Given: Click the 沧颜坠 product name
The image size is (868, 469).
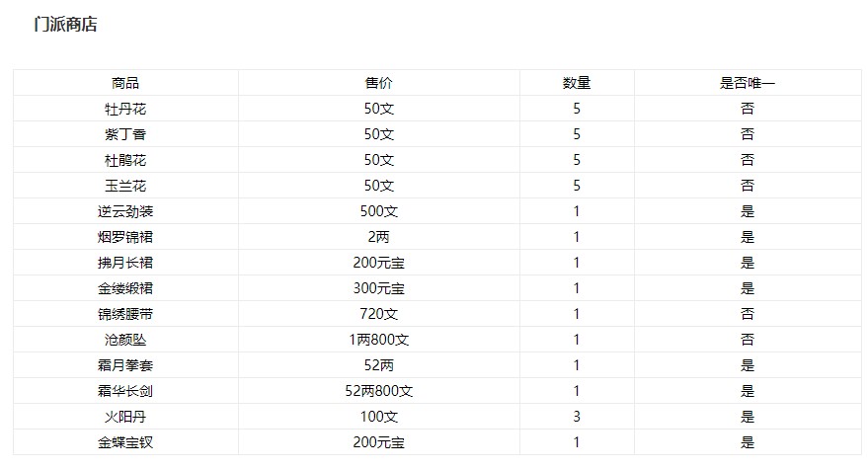Looking at the screenshot, I should (x=125, y=340).
